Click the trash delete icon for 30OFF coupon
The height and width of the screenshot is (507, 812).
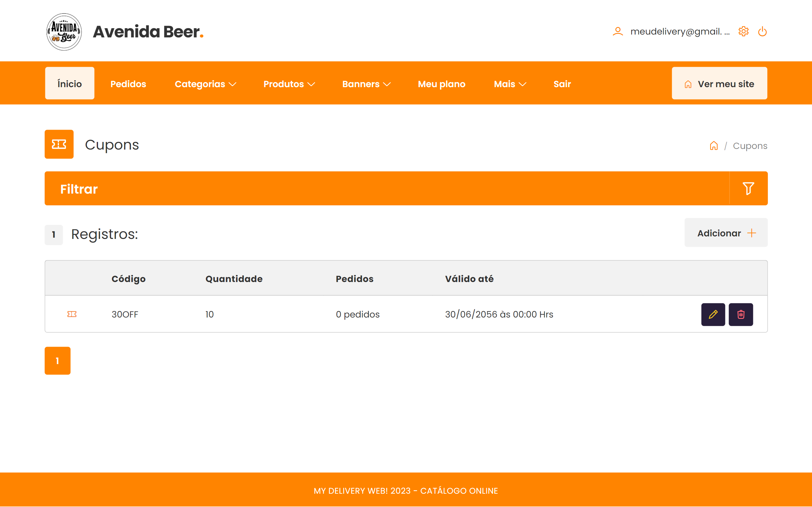[x=741, y=314]
